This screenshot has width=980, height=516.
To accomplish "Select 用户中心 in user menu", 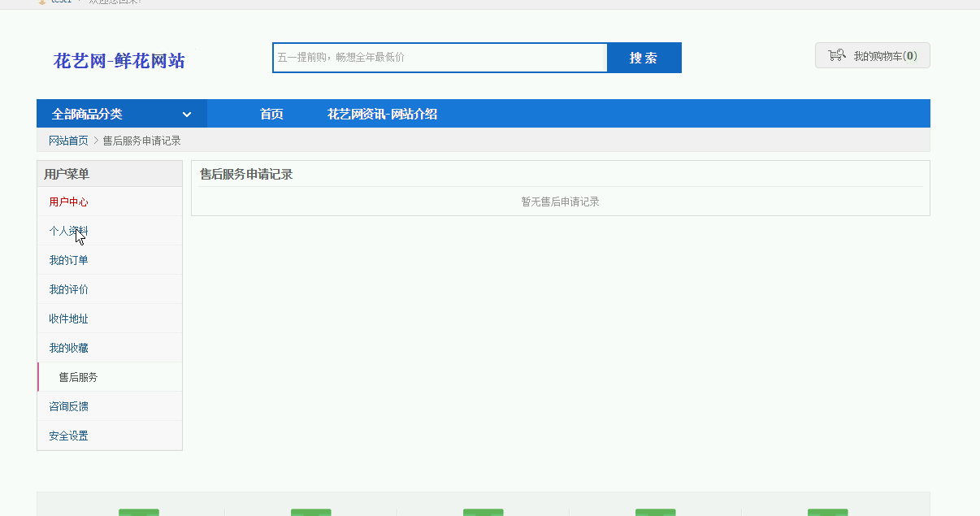I will tap(68, 202).
